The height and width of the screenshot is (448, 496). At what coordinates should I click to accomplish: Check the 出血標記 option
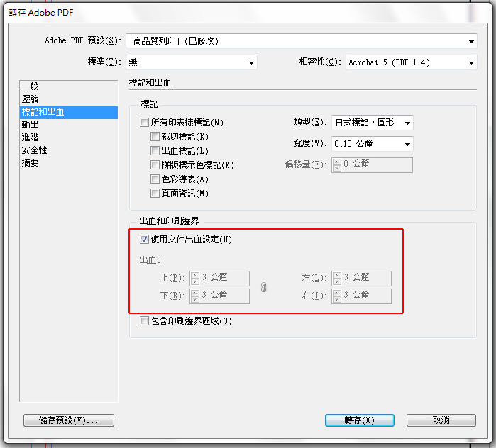coord(155,151)
